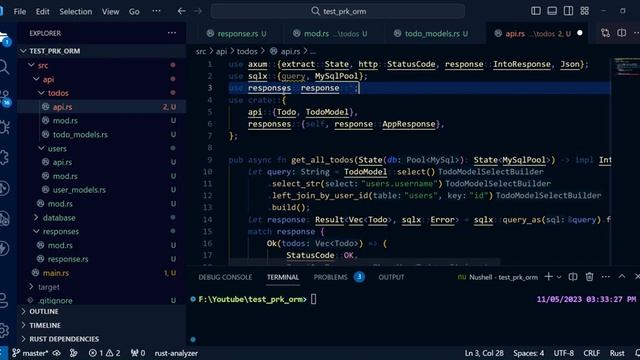640x360 pixels.
Task: Collapse the TEST_PRK_ORM root folder
Action: [x=102, y=51]
